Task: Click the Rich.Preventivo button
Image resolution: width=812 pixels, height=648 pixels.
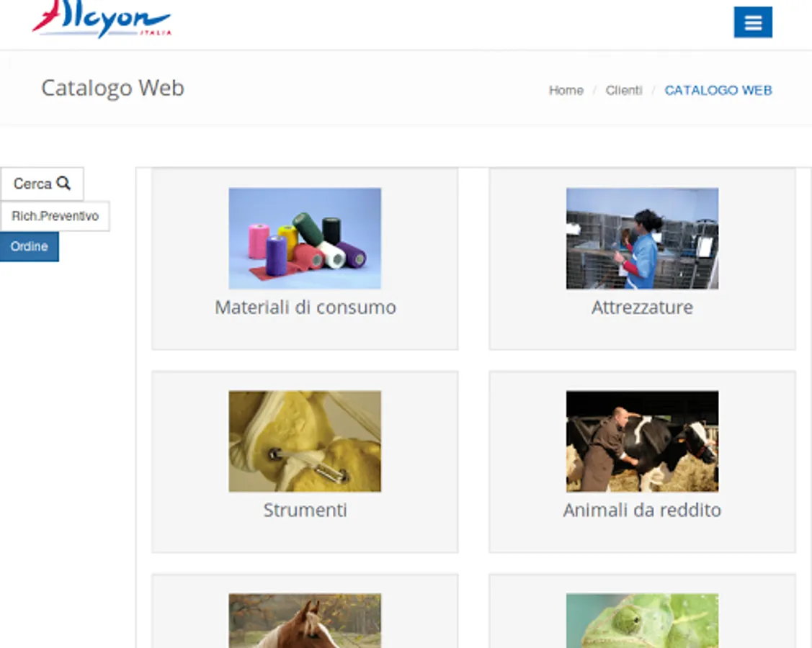Action: 55,216
